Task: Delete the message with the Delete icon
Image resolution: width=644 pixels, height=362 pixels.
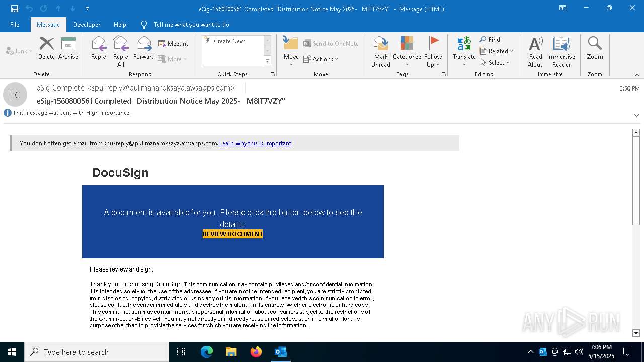Action: [x=46, y=48]
